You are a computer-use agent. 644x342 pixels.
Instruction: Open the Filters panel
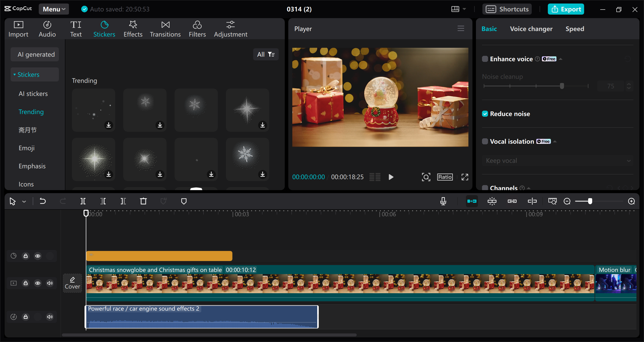(x=197, y=28)
